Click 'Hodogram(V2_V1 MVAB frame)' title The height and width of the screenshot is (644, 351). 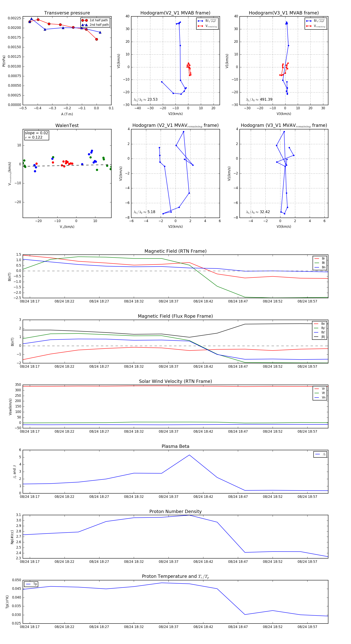point(175,13)
